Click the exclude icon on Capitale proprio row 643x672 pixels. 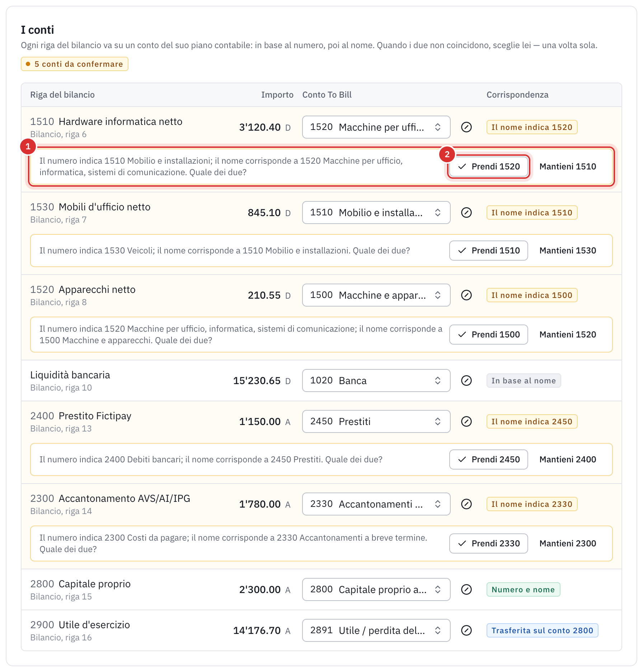pos(466,589)
